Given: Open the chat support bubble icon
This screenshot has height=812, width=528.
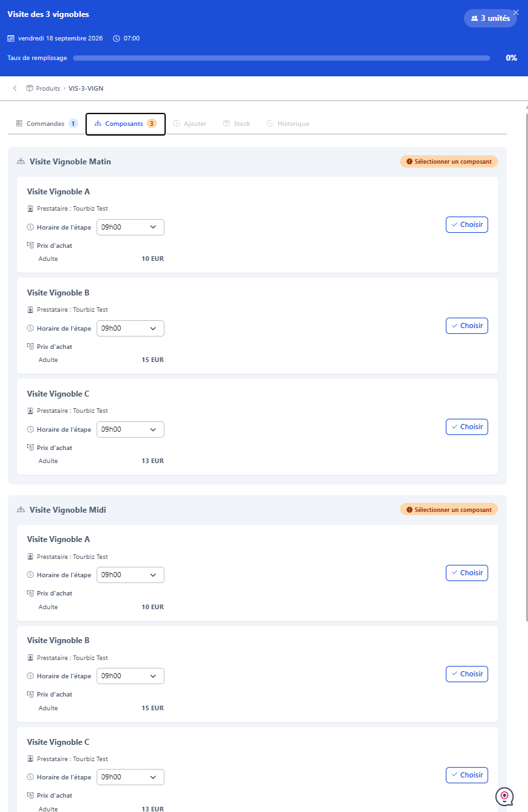Looking at the screenshot, I should (x=505, y=796).
